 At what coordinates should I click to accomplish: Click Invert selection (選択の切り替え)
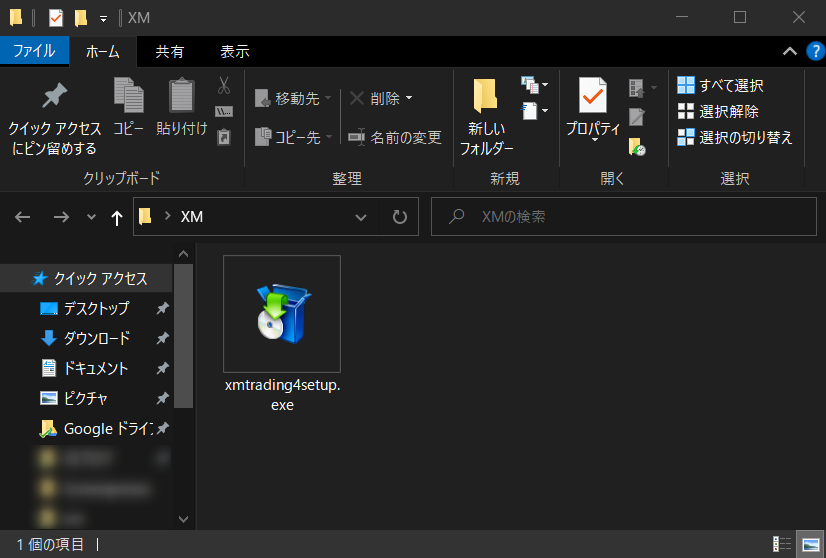735,138
